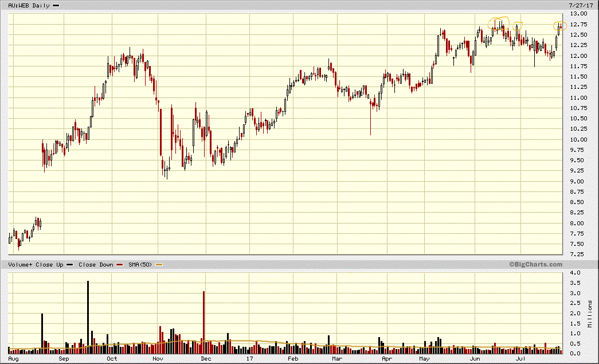Select the 12.00 price axis label
Viewport: 599px width, 364px height.
point(578,56)
